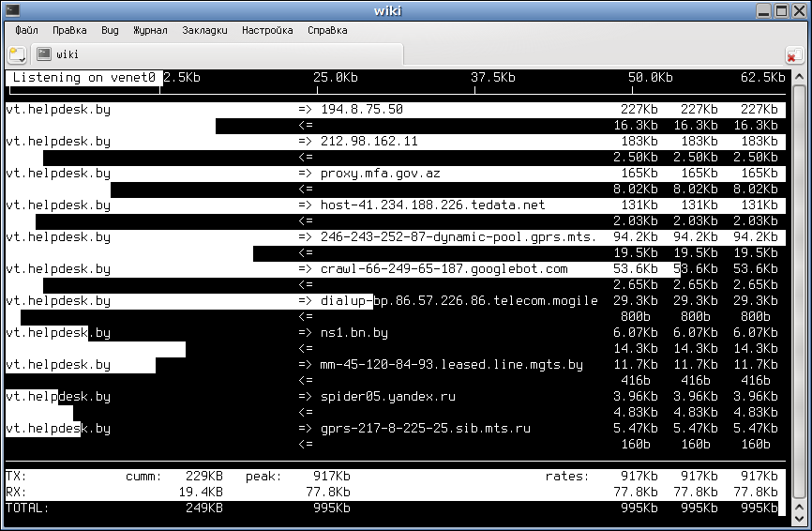Image resolution: width=812 pixels, height=531 pixels.
Task: Maximize the wiki window
Action: (782, 10)
